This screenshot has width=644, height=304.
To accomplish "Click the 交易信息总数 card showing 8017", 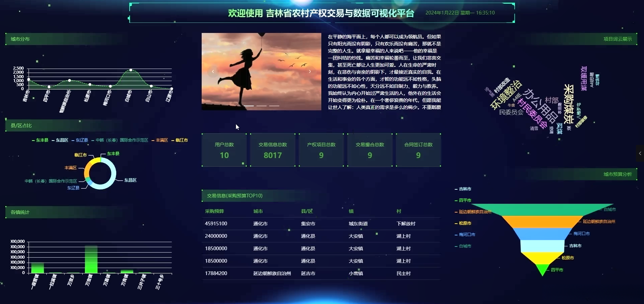I will coord(272,150).
